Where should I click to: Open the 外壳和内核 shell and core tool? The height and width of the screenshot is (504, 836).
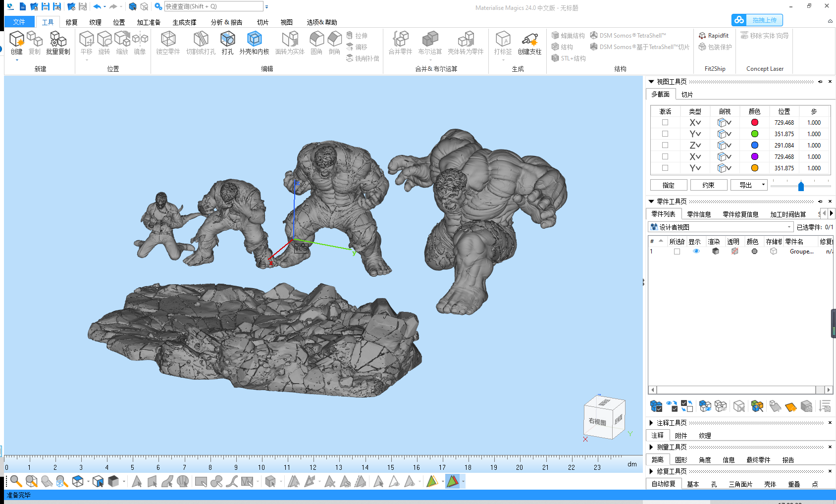point(254,43)
